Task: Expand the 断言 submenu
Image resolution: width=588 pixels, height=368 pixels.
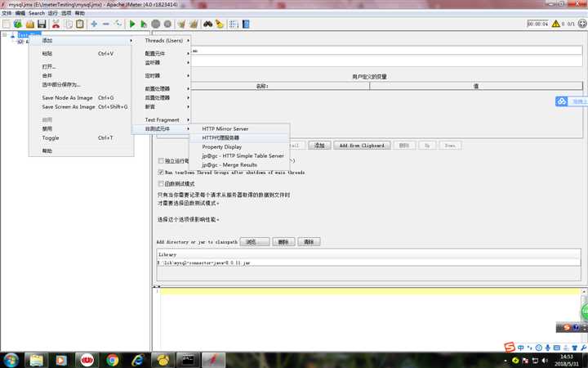Action: coord(162,106)
